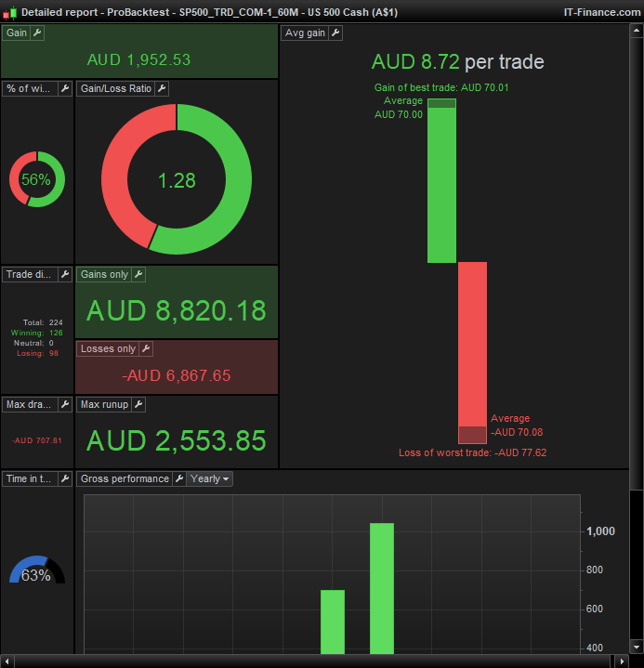Image resolution: width=644 pixels, height=668 pixels.
Task: Open the Gain panel wrench settings
Action: [x=37, y=33]
